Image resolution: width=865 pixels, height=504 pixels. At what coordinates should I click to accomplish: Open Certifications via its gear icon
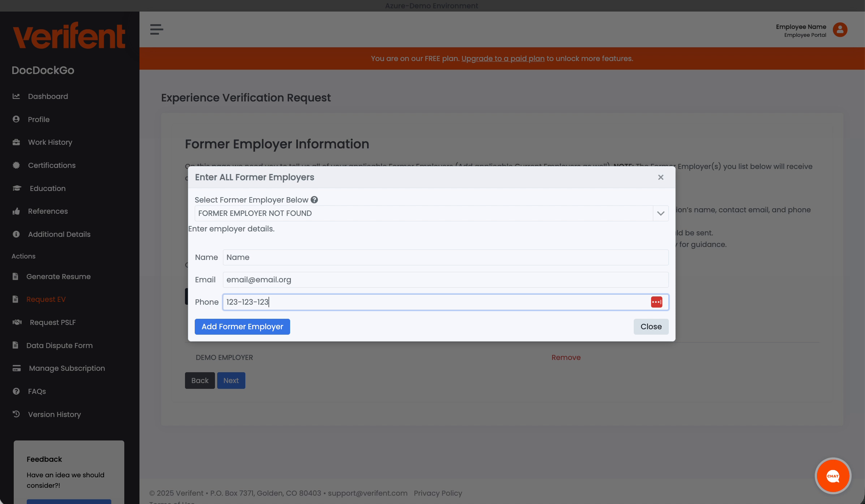pyautogui.click(x=17, y=165)
